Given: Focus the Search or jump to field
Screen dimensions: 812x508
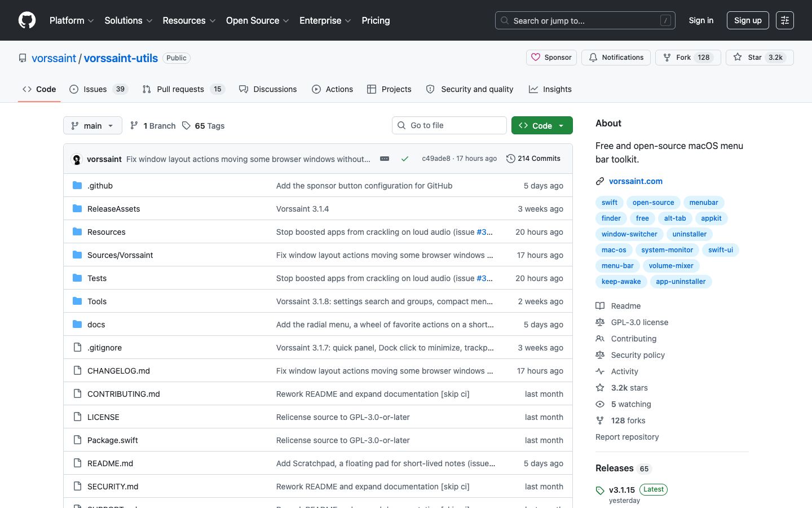Looking at the screenshot, I should 585,20.
